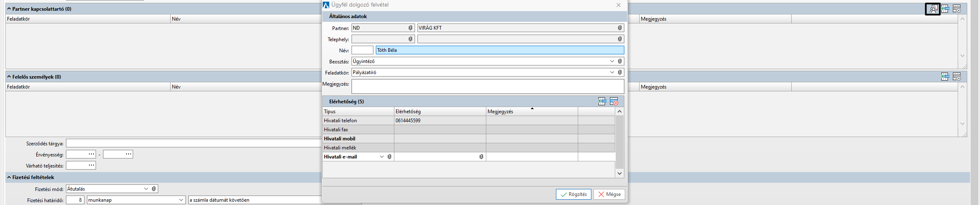Image resolution: width=980 pixels, height=205 pixels.
Task: Open new contact person icon in Partner kapcsolattartó
Action: pos(933,9)
